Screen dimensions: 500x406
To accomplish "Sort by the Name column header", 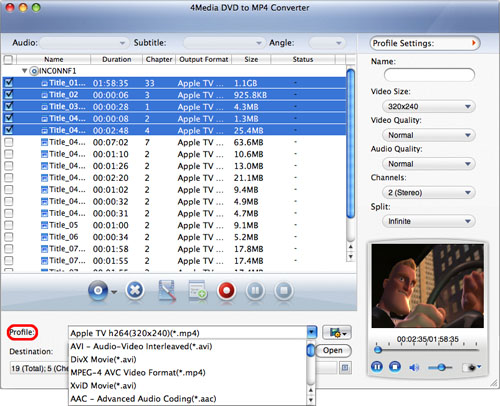I will click(x=53, y=59).
